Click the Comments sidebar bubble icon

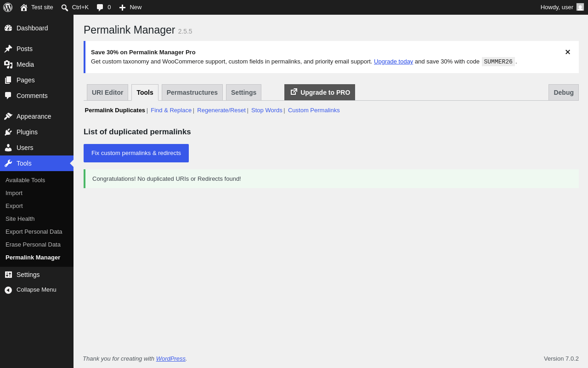[8, 96]
